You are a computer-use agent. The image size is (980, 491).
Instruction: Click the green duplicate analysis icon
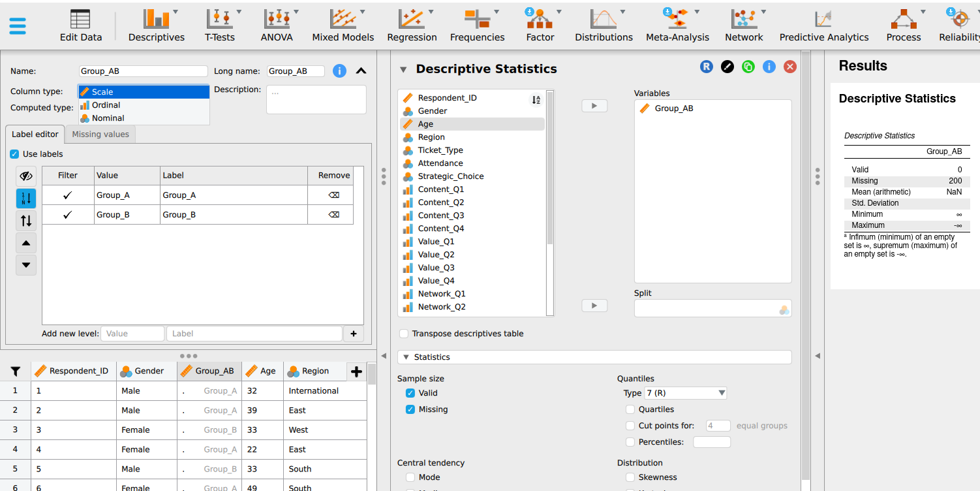[748, 67]
